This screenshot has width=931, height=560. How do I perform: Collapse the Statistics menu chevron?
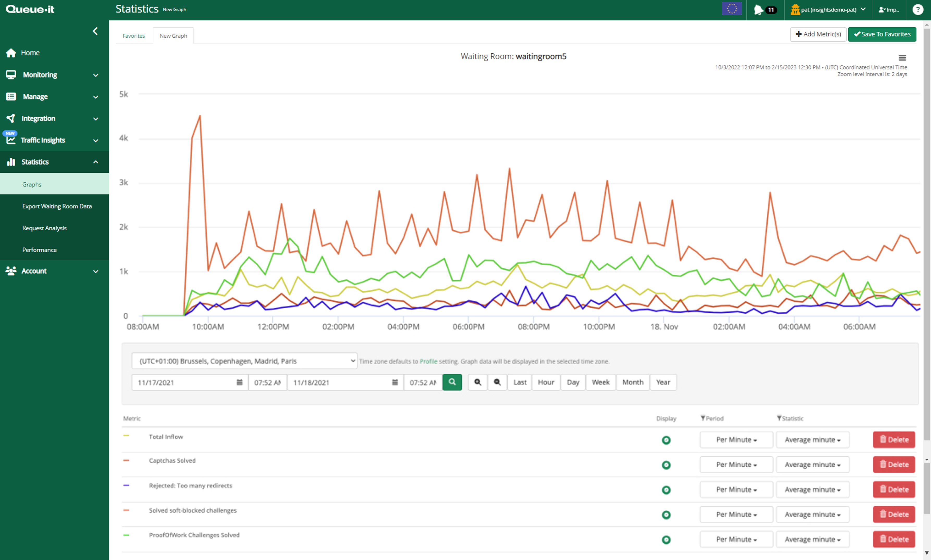click(x=96, y=162)
